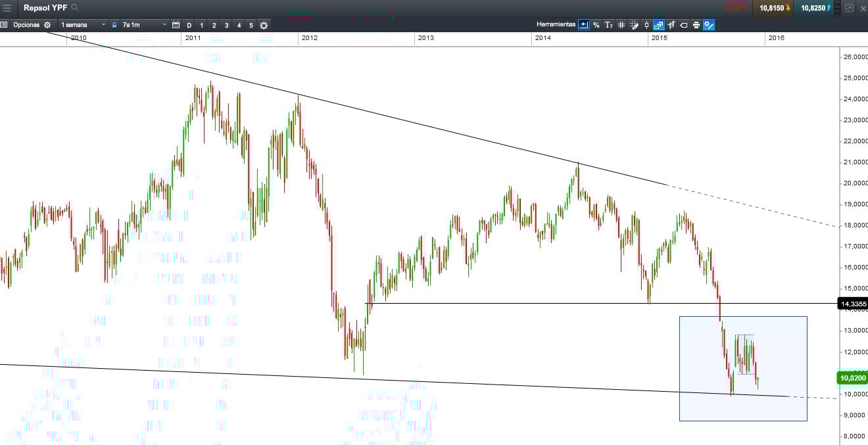868x445 pixels.
Task: Select the text annotation tool
Action: (609, 25)
